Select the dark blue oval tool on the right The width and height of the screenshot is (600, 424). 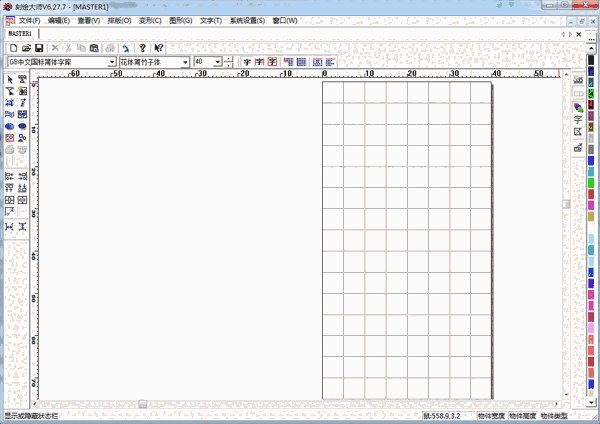click(23, 126)
